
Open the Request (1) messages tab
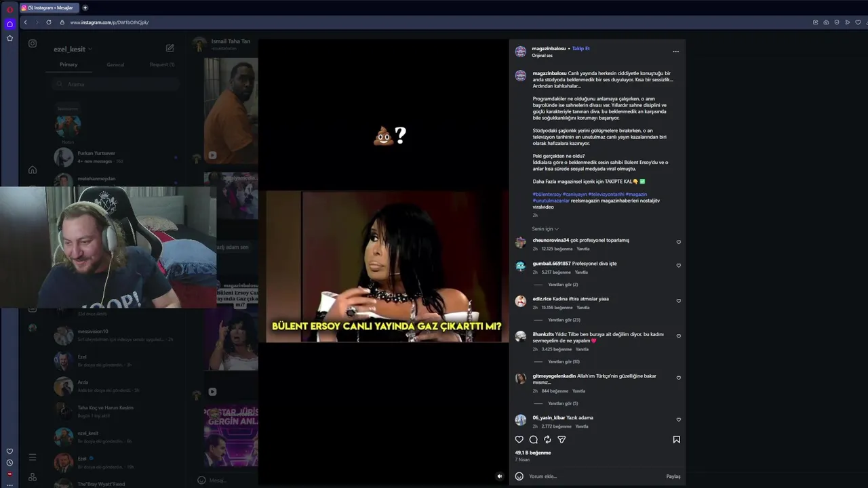tap(162, 64)
